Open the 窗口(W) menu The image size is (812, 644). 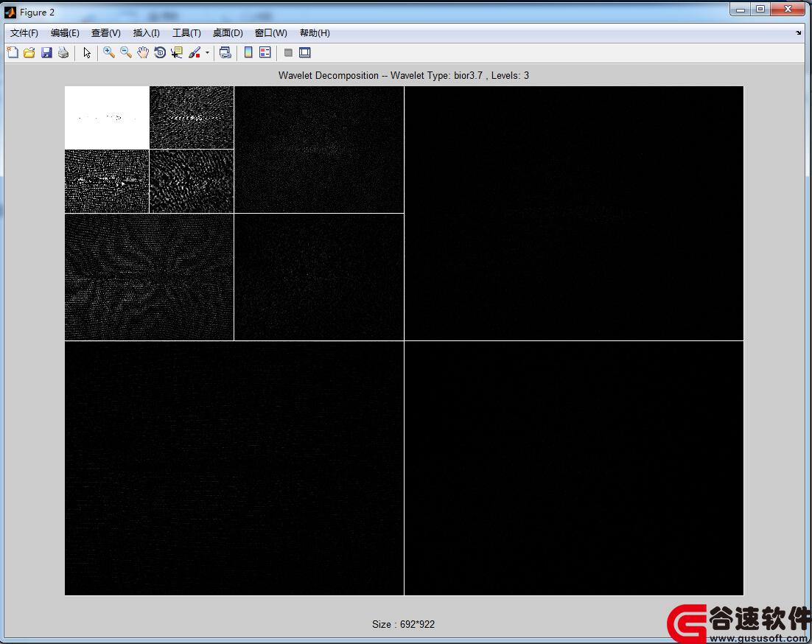click(271, 33)
